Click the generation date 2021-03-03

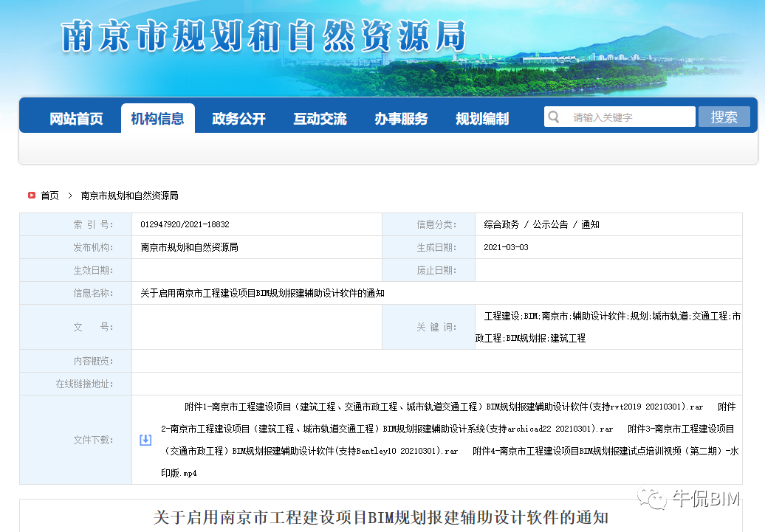(506, 247)
